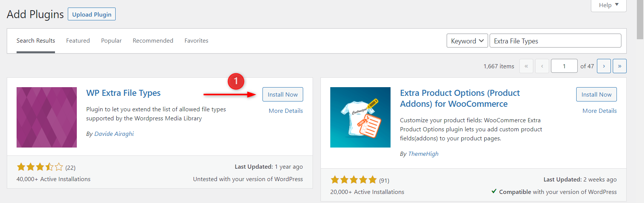Open More Details for WP Extra File Types

pos(285,111)
